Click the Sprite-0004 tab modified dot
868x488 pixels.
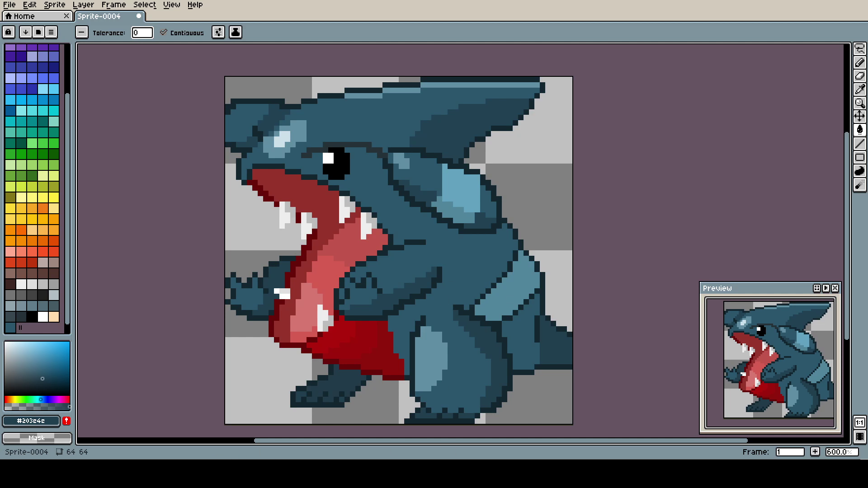click(x=139, y=16)
